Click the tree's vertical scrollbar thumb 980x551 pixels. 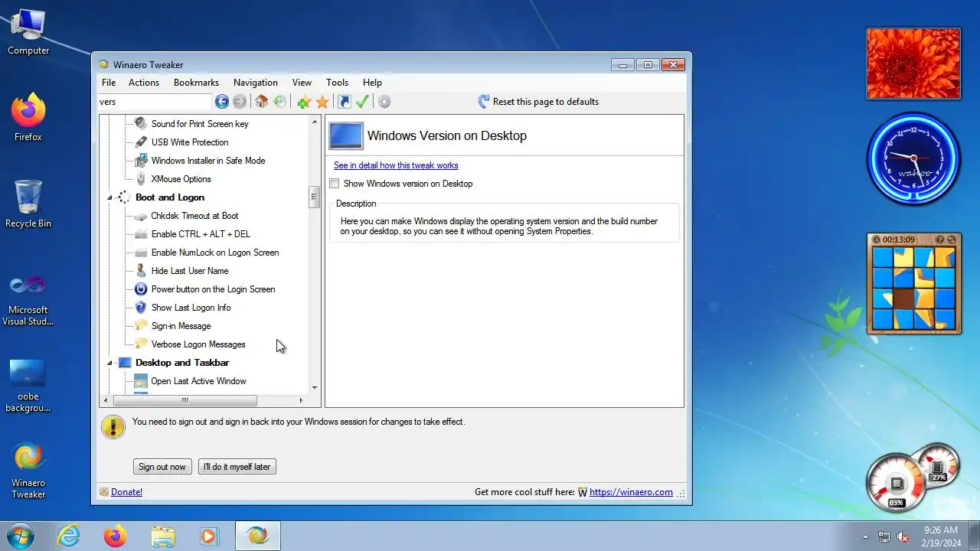pos(314,197)
